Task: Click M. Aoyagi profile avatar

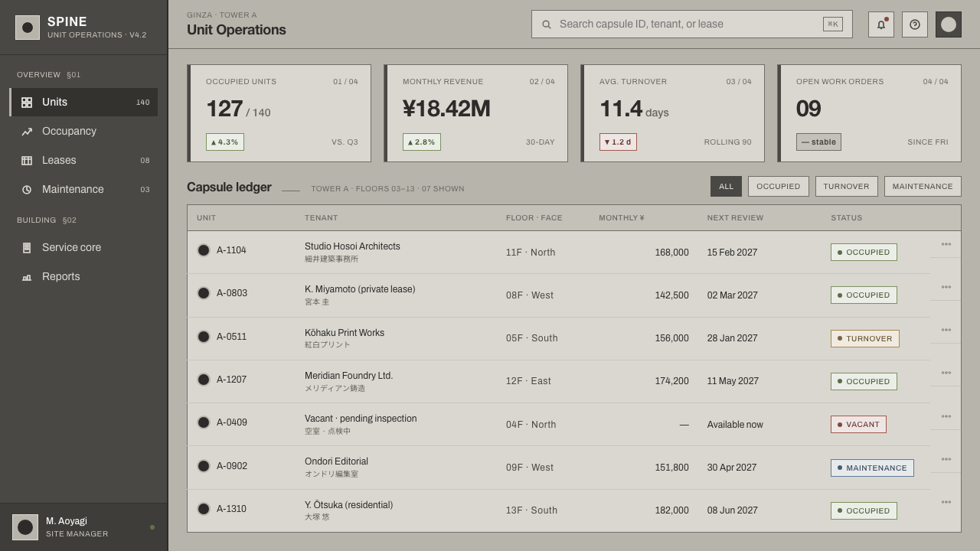Action: (25, 527)
